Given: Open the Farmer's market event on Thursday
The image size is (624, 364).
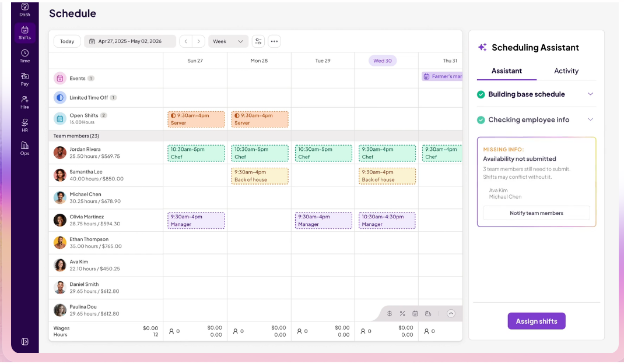Looking at the screenshot, I should pos(442,76).
